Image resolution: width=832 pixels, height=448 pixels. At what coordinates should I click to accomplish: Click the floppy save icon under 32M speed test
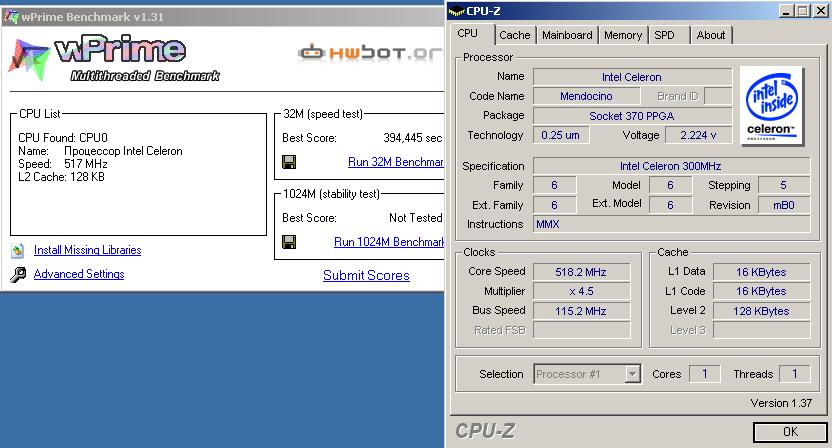[x=289, y=162]
